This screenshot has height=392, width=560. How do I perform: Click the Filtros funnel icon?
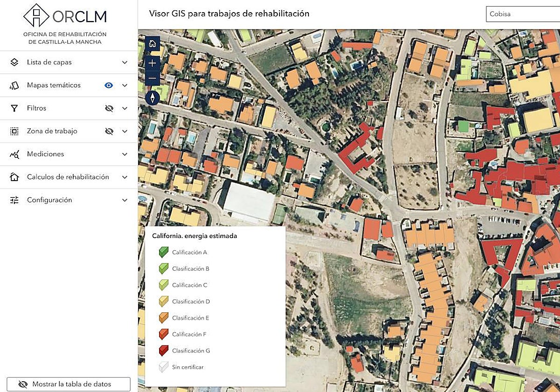coord(14,108)
